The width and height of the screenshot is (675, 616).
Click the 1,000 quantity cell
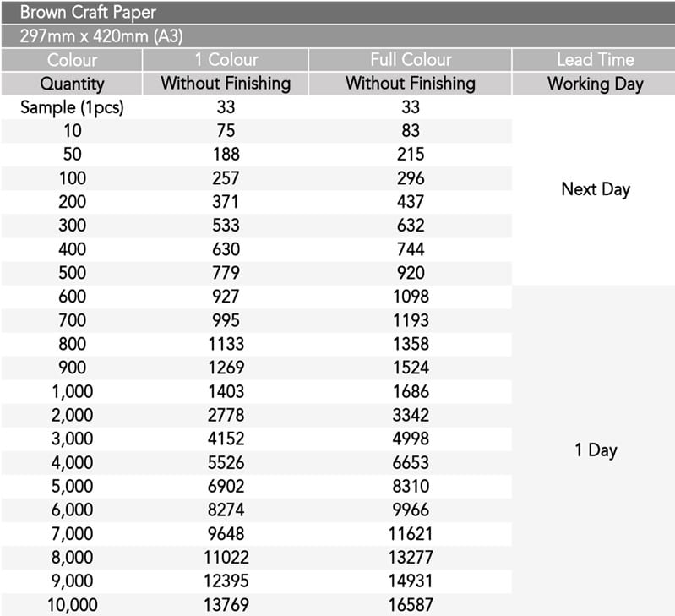click(x=73, y=391)
